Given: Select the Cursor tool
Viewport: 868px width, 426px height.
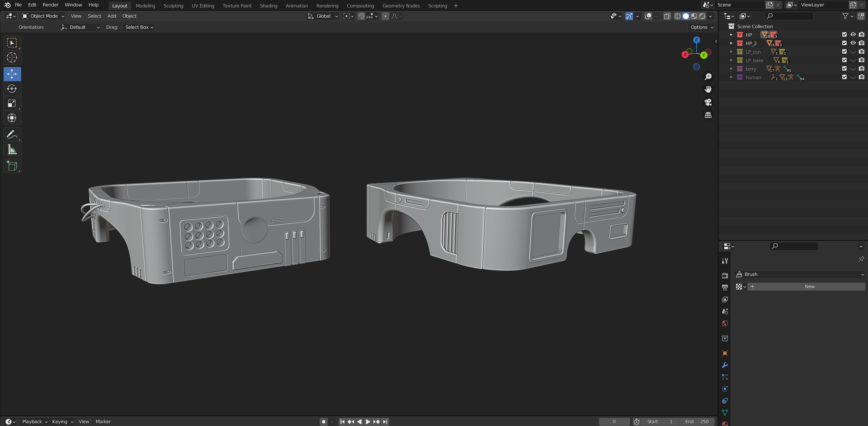Looking at the screenshot, I should [x=12, y=57].
